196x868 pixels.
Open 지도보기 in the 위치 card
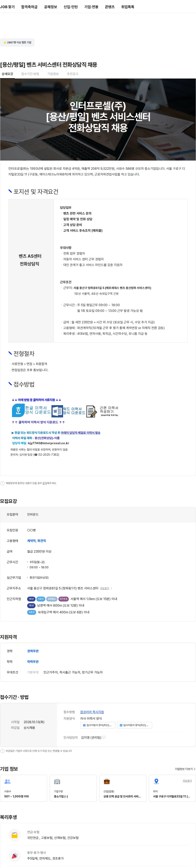[187, 781]
